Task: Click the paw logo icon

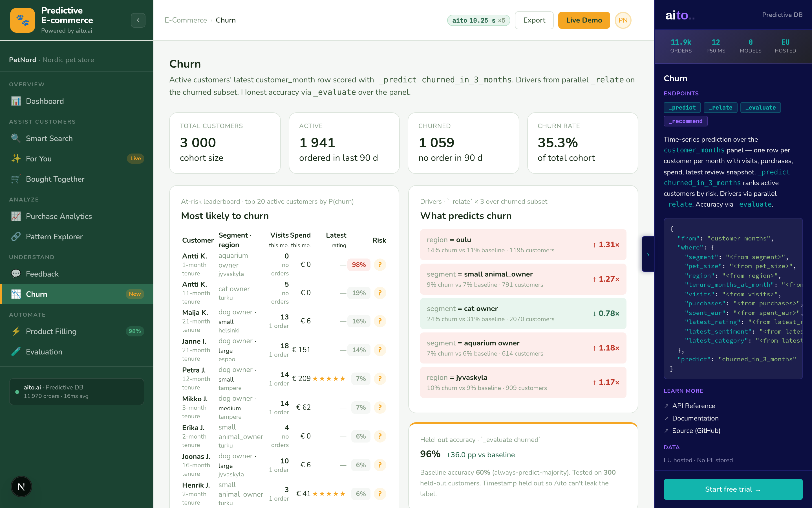Action: [23, 20]
